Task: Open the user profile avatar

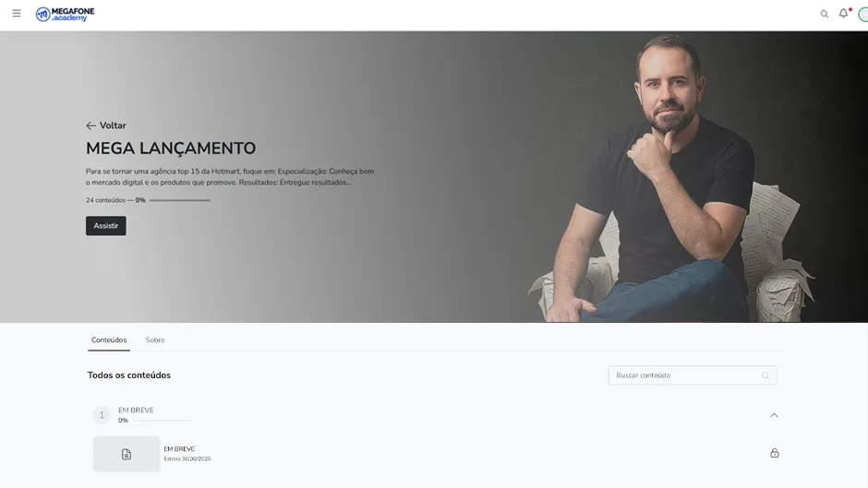Action: (863, 15)
